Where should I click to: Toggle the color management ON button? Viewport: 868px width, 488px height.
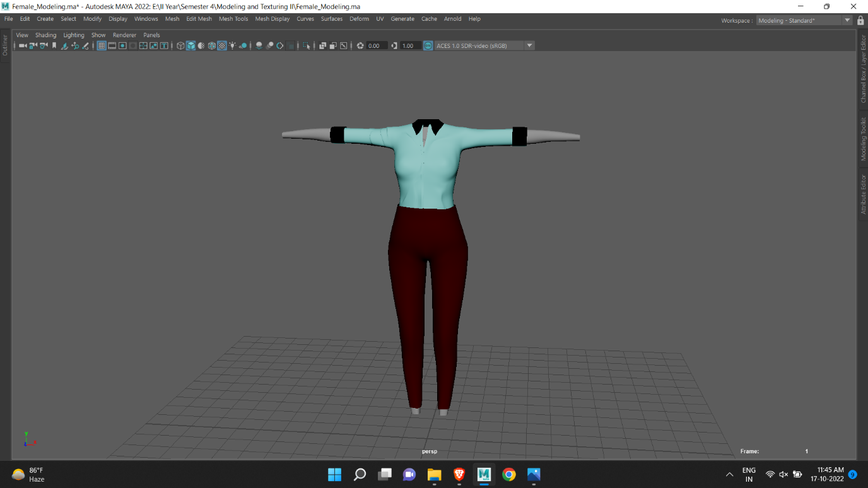pos(428,45)
